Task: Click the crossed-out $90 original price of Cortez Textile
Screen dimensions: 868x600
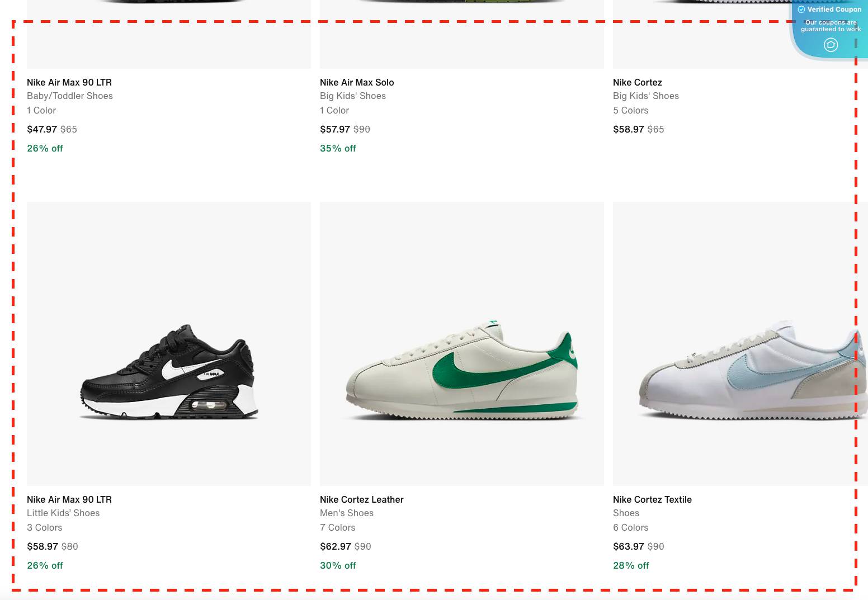Action: 655,546
